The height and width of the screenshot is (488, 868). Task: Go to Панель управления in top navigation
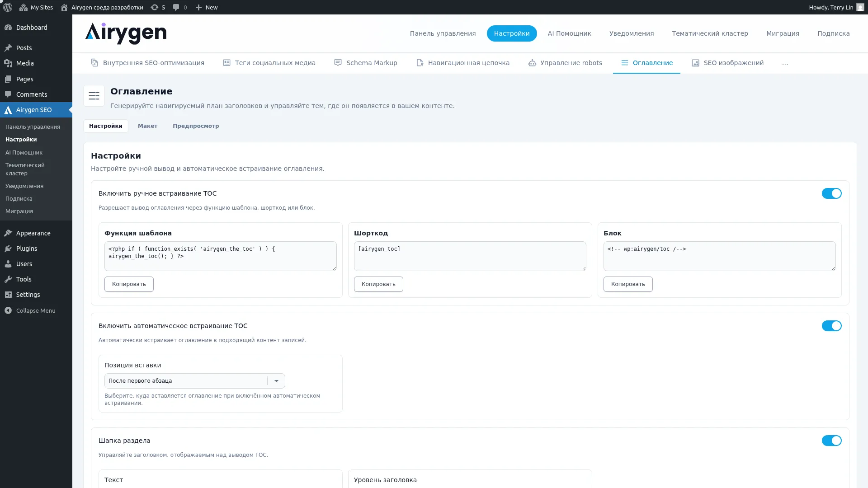click(x=443, y=33)
